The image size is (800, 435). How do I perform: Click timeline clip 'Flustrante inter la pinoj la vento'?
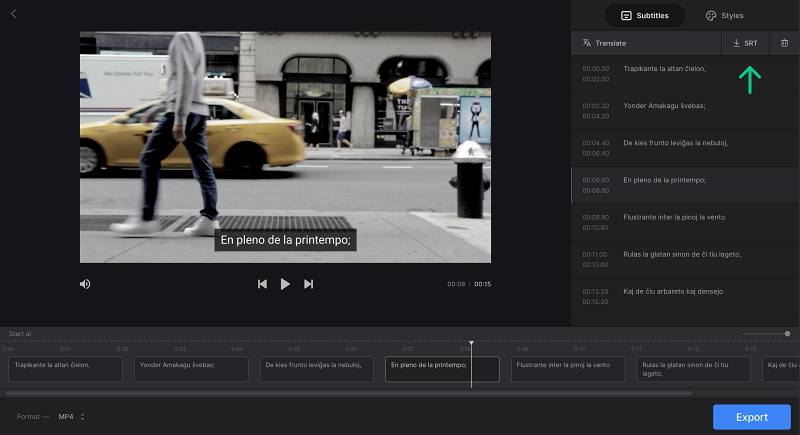tap(568, 369)
